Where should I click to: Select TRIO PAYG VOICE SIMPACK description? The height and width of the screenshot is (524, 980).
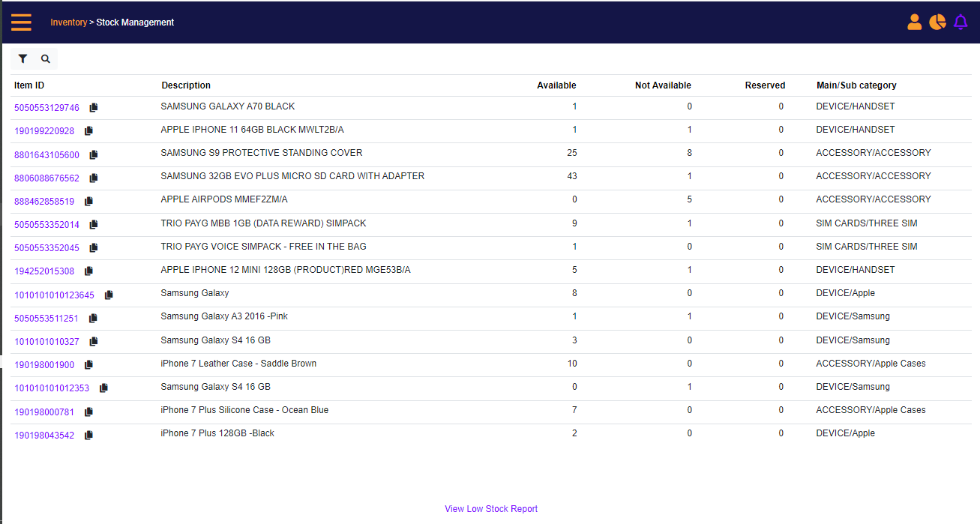coord(263,247)
